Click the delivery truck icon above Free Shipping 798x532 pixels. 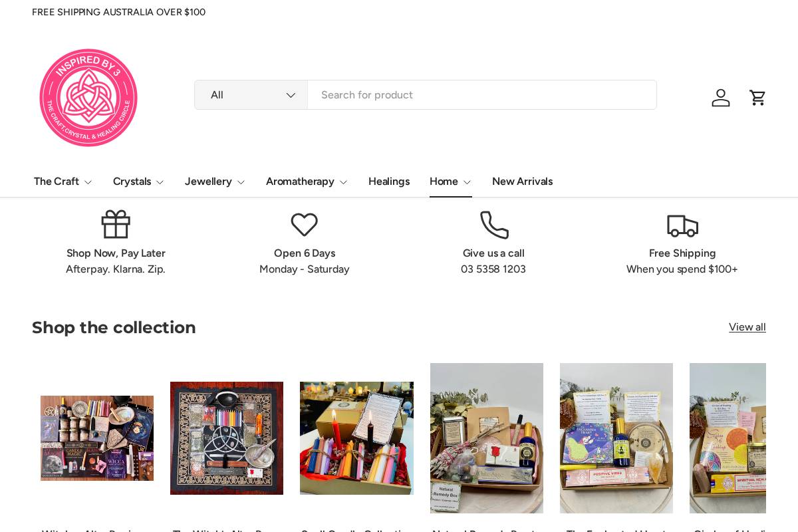tap(682, 226)
